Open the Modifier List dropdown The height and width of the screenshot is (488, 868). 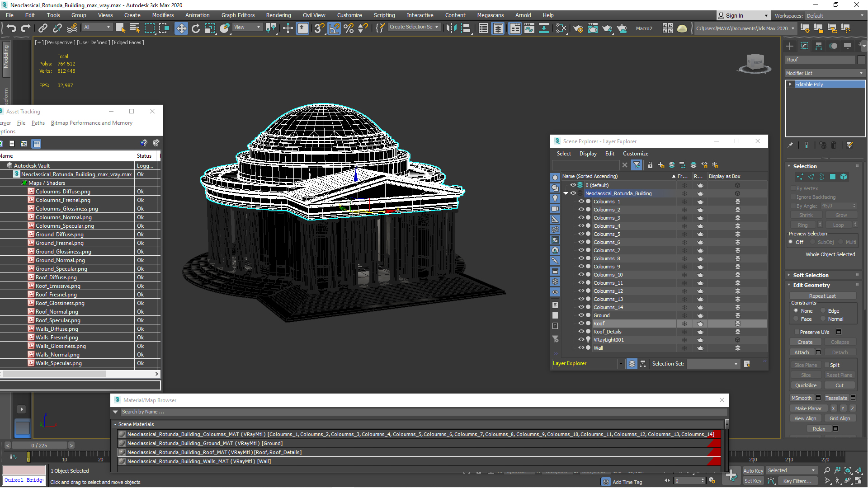(x=825, y=73)
